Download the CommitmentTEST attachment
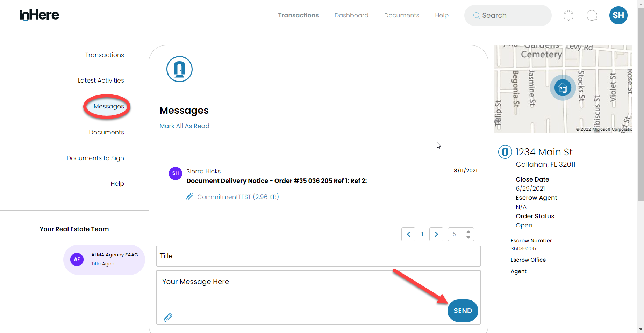Screen dimensions: 644x333 (238, 197)
